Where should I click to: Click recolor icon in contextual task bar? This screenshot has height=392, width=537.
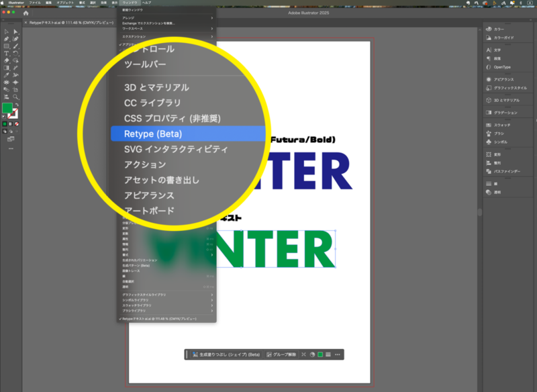coord(312,354)
